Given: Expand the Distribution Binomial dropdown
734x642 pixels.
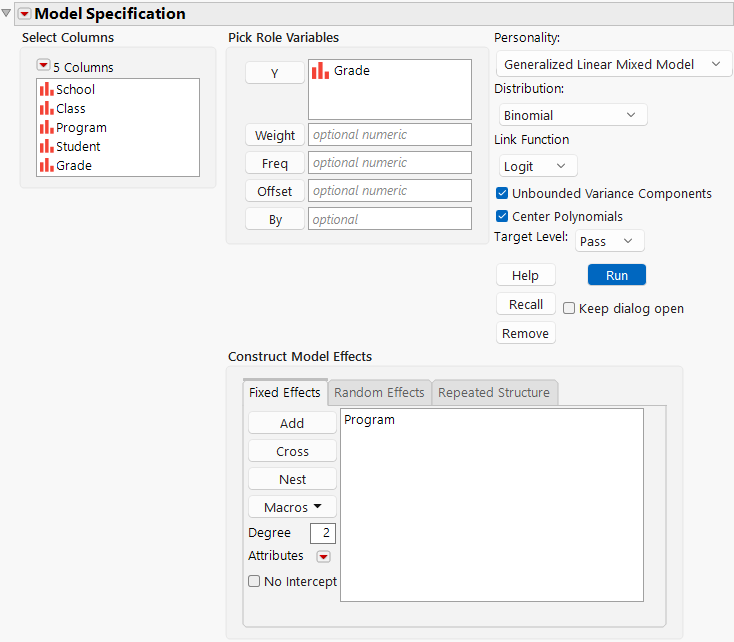Looking at the screenshot, I should (571, 115).
